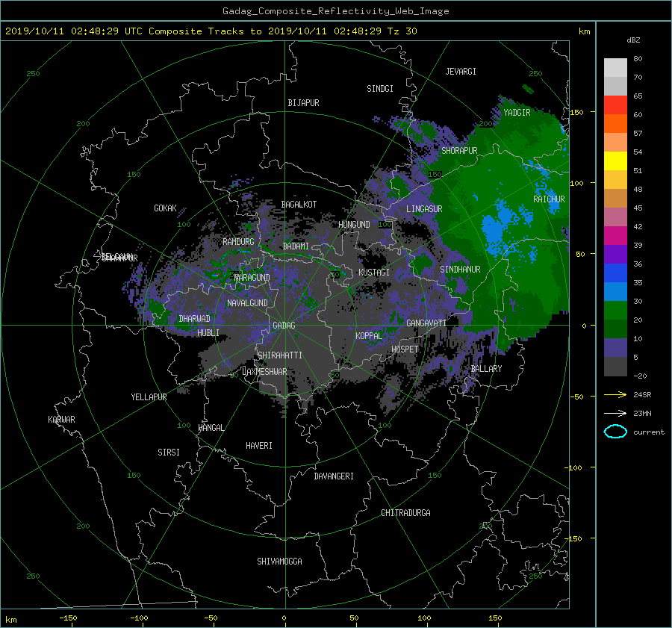Click the SHIRAHATTI city label
This screenshot has height=628, width=672.
(x=280, y=355)
